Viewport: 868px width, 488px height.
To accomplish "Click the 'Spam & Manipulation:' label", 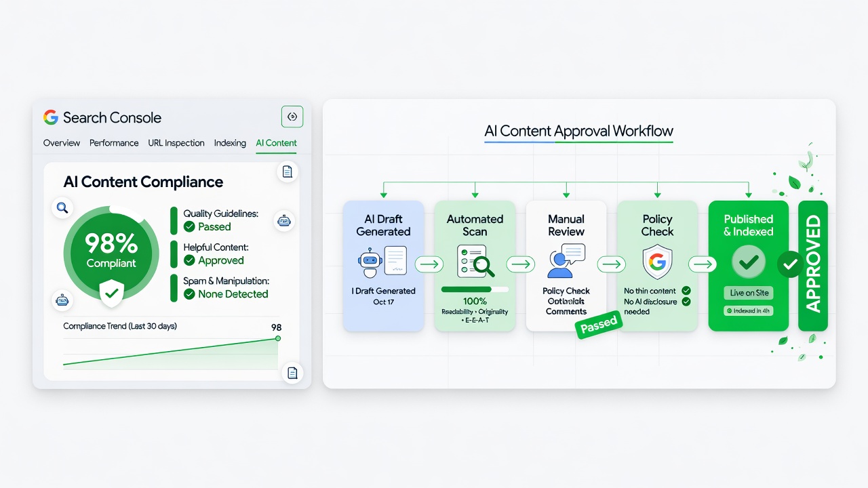I will click(x=226, y=281).
